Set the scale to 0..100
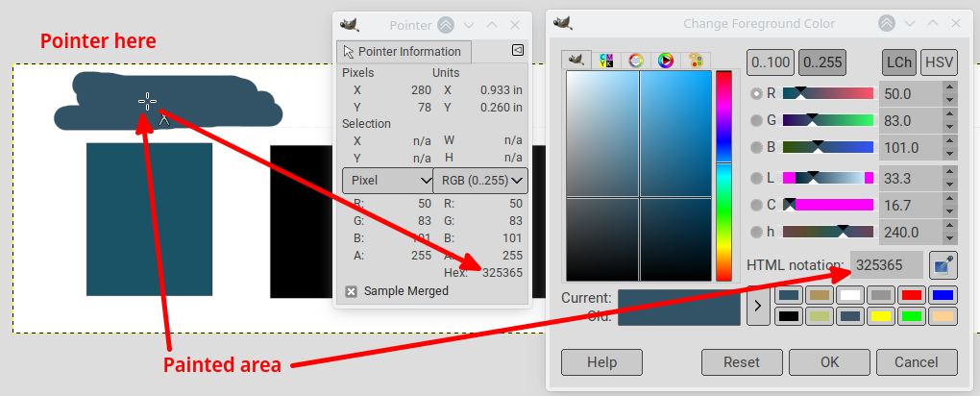Screen dimensions: 980x396 pos(771,62)
